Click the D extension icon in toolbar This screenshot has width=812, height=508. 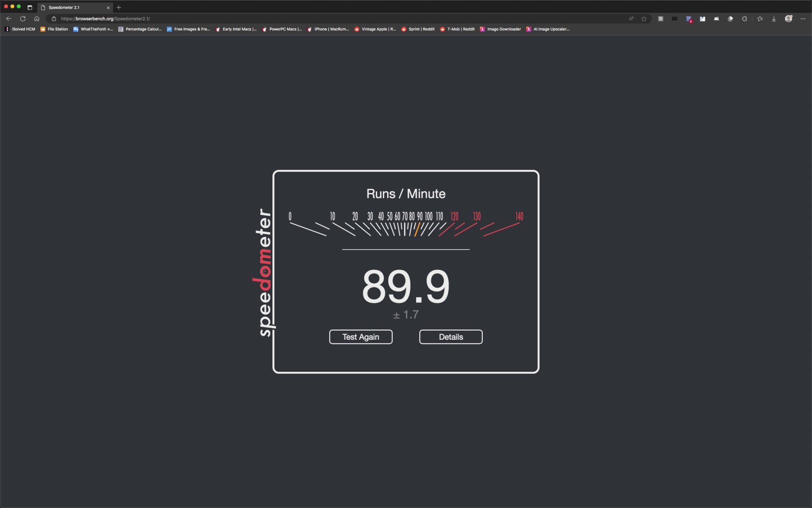point(661,19)
